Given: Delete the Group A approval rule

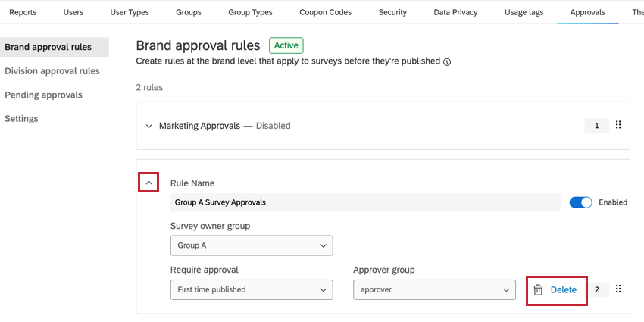Looking at the screenshot, I should (563, 289).
